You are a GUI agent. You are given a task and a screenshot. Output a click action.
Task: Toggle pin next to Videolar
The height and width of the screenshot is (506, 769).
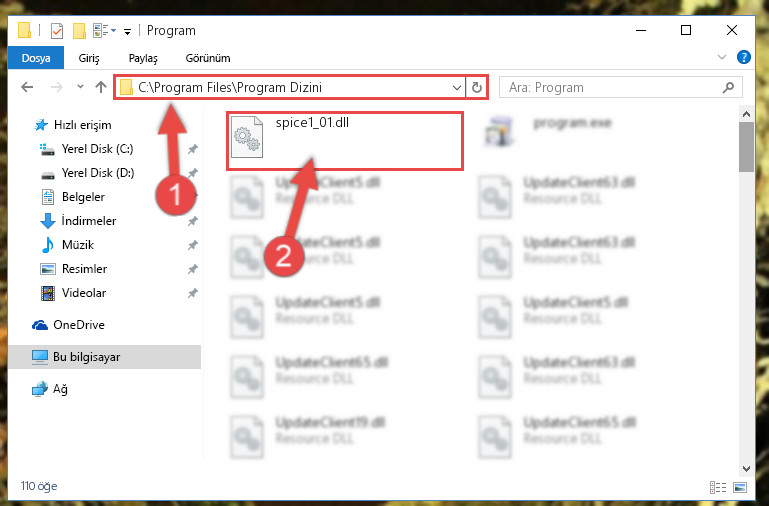tap(193, 293)
